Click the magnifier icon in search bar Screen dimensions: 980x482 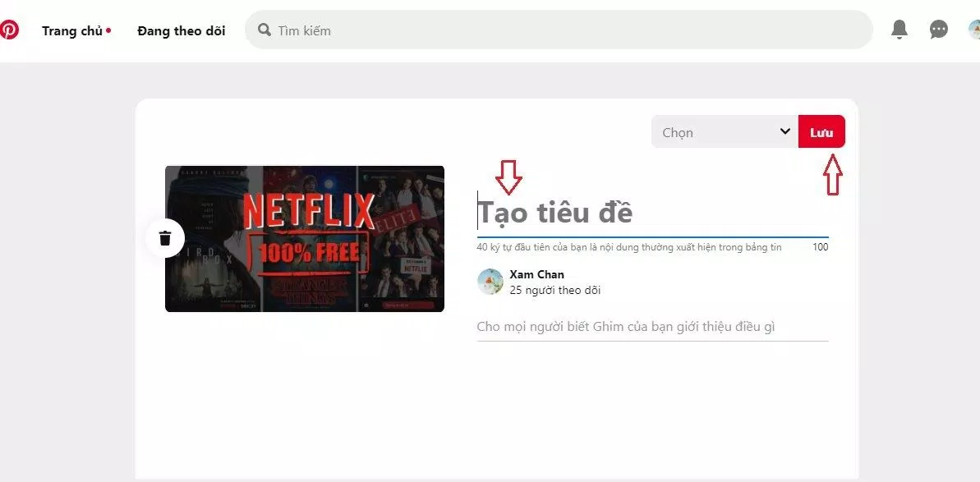[x=265, y=30]
